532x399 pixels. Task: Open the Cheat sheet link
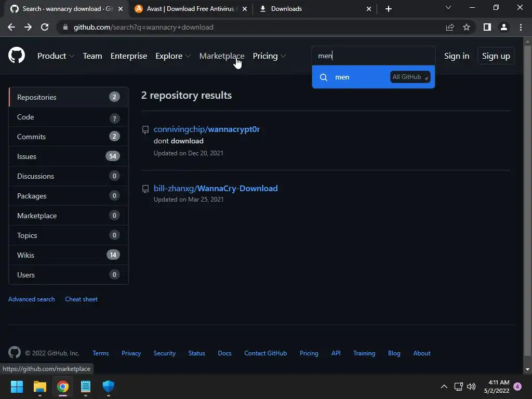81,299
